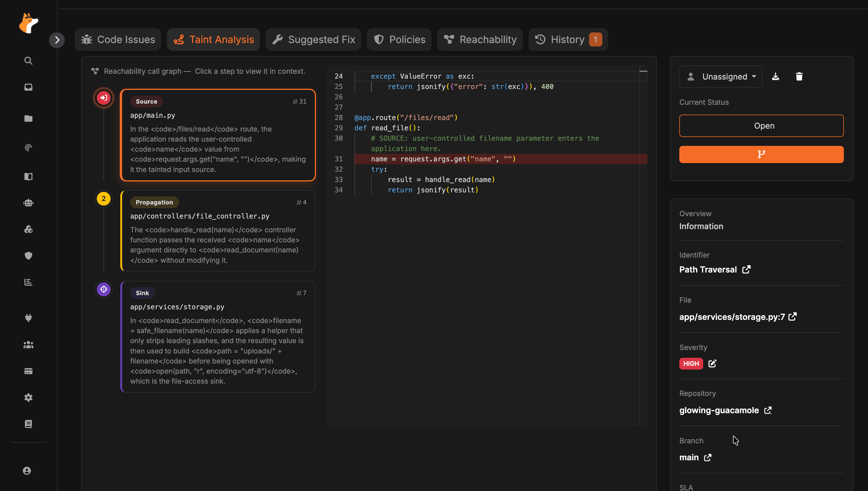
Task: Click the fox logo in the sidebar
Action: click(x=29, y=23)
